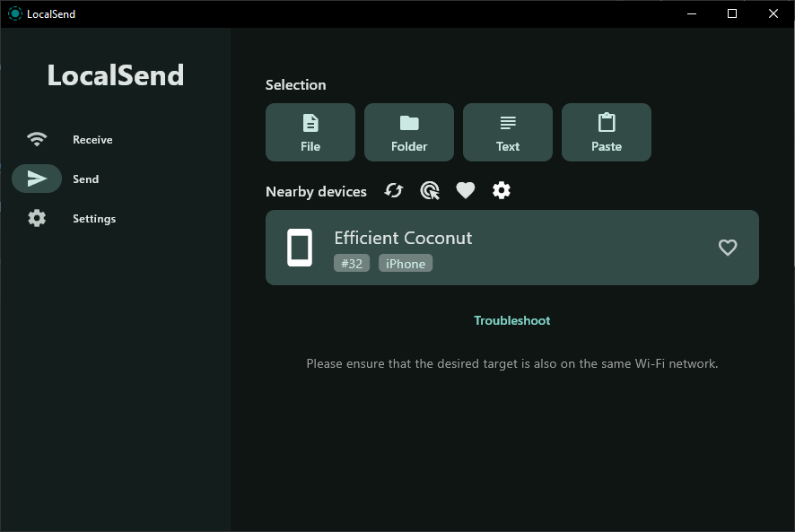The width and height of the screenshot is (795, 532).
Task: Open the device discovery settings gear
Action: click(x=501, y=190)
